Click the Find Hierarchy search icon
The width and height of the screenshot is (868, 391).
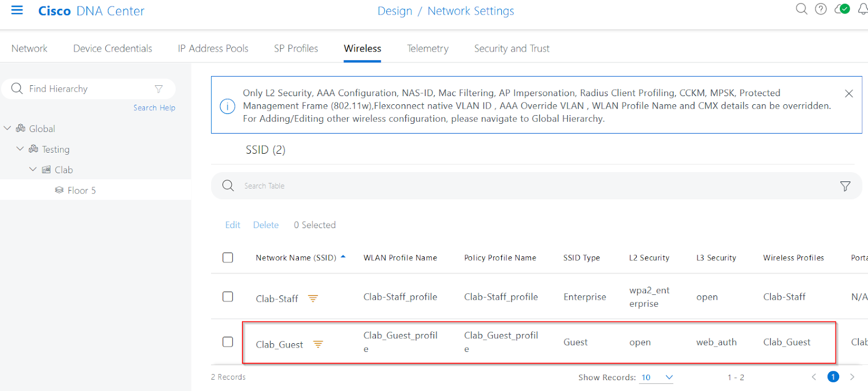coord(17,89)
